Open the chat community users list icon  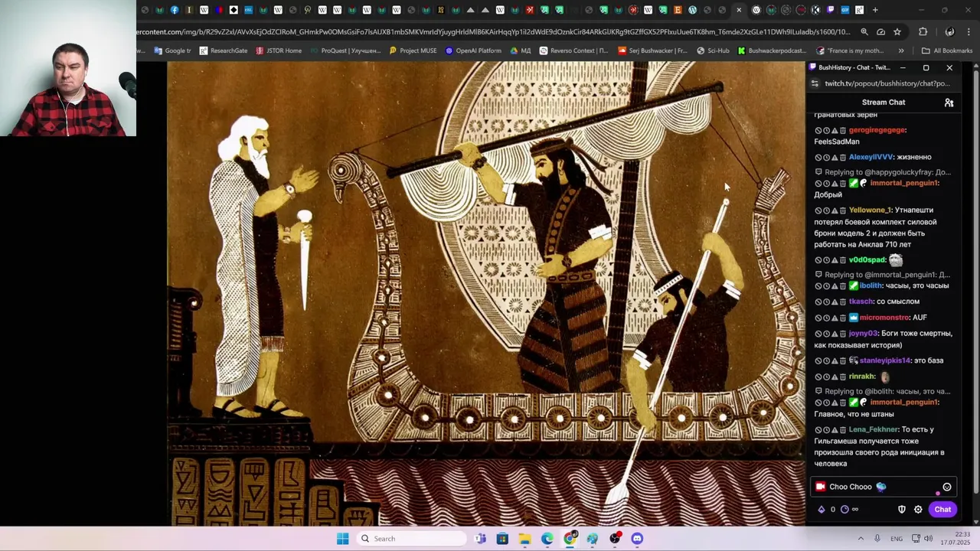pyautogui.click(x=949, y=103)
